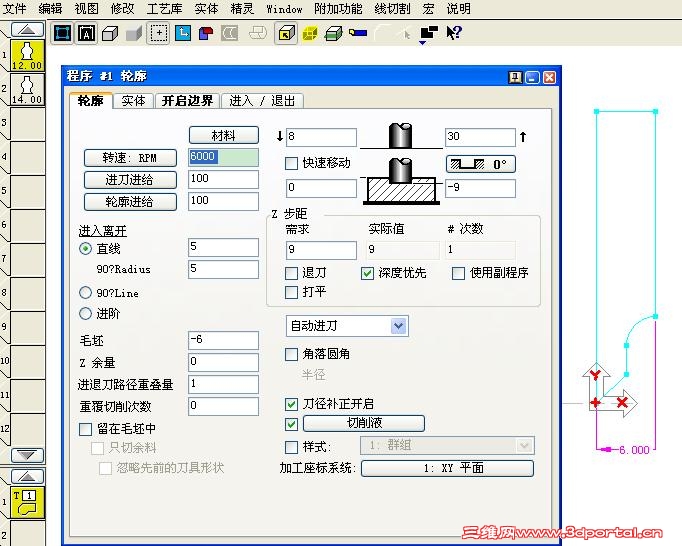The height and width of the screenshot is (546, 682).
Task: Open the 线切割 menu
Action: pyautogui.click(x=392, y=8)
